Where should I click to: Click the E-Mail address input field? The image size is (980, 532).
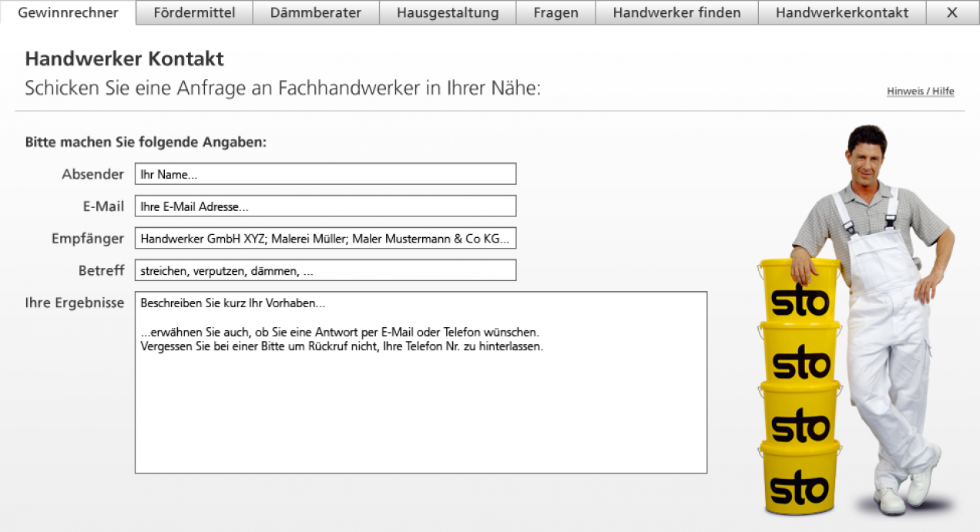[x=325, y=206]
